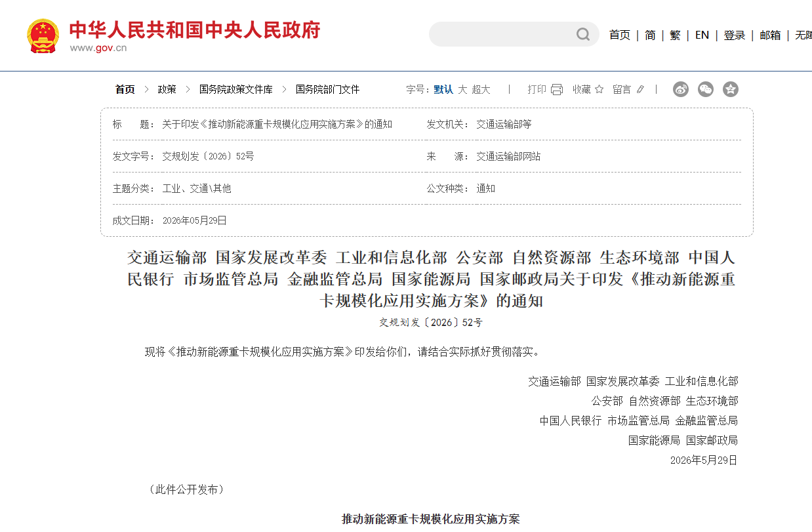Image resolution: width=812 pixels, height=532 pixels.
Task: Click the pencil icon next to 留言
Action: tap(640, 89)
